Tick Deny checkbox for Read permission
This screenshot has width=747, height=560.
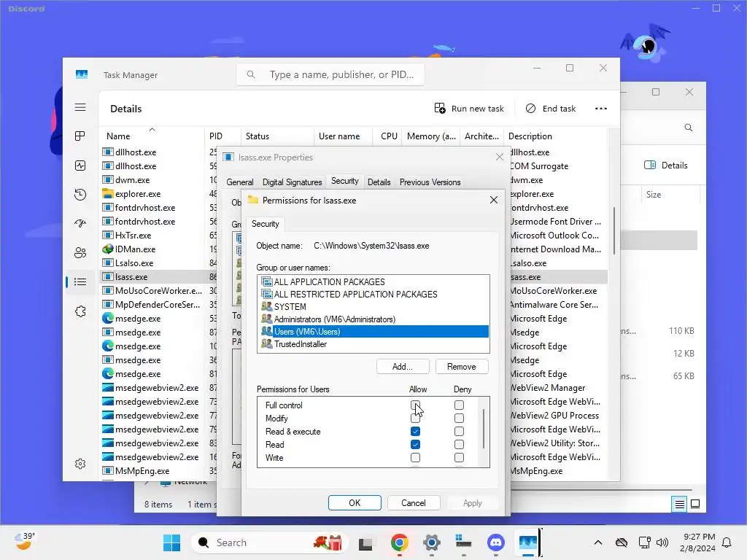pos(459,444)
